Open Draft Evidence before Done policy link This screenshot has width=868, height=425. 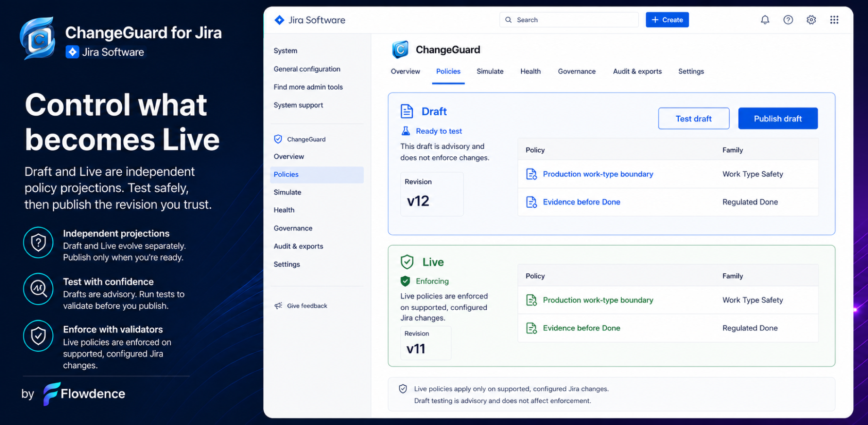tap(582, 202)
